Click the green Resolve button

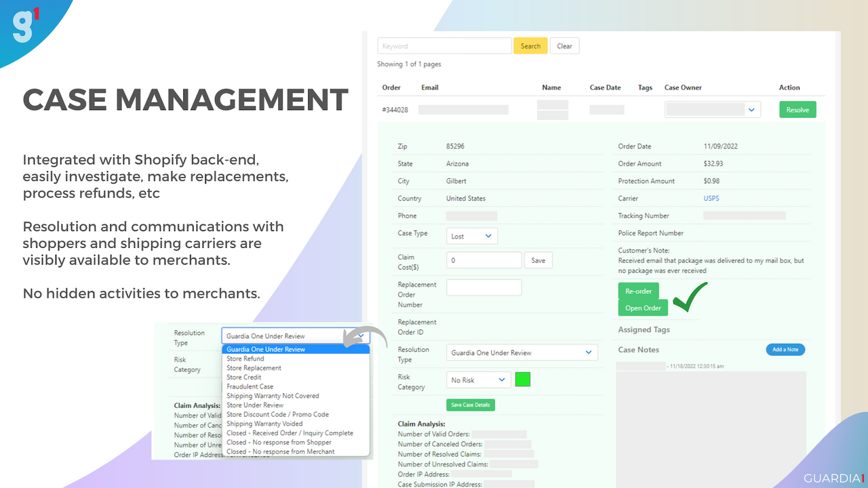[797, 110]
